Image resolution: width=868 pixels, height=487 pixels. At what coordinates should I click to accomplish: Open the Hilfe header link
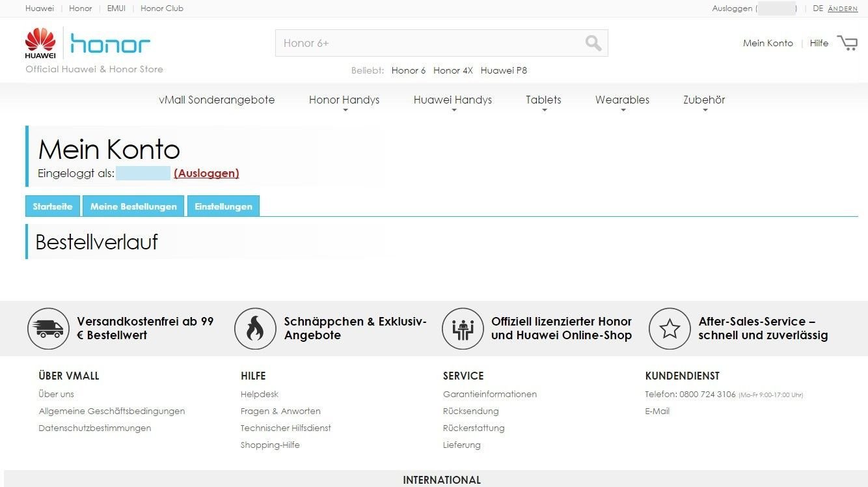819,43
